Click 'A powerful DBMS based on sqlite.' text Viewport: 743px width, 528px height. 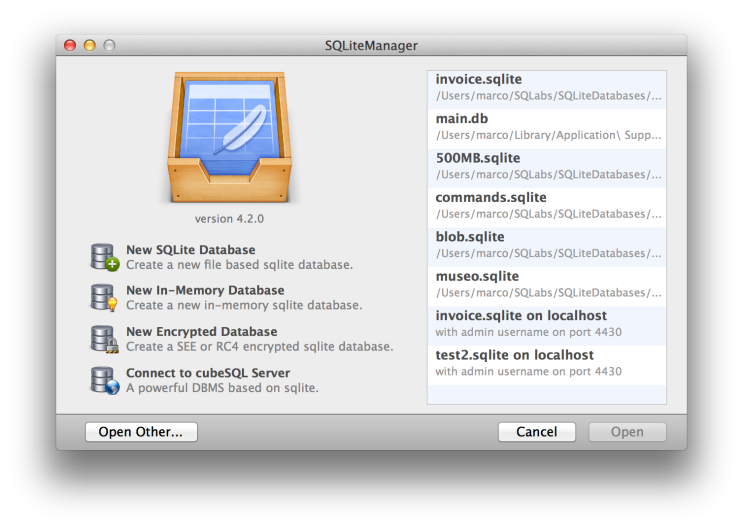[222, 388]
